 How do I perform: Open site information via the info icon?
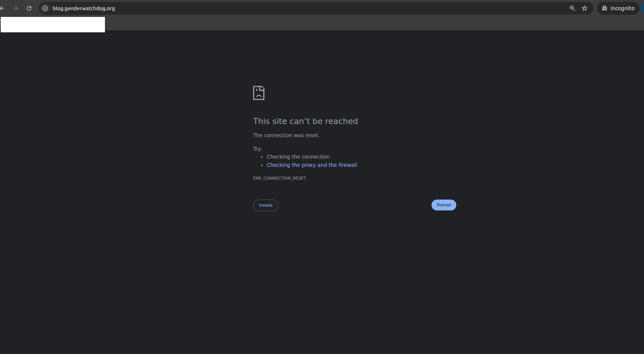tap(44, 8)
